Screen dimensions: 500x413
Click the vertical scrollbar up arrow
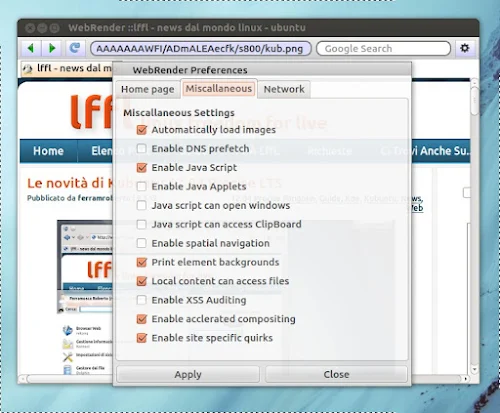click(x=474, y=82)
